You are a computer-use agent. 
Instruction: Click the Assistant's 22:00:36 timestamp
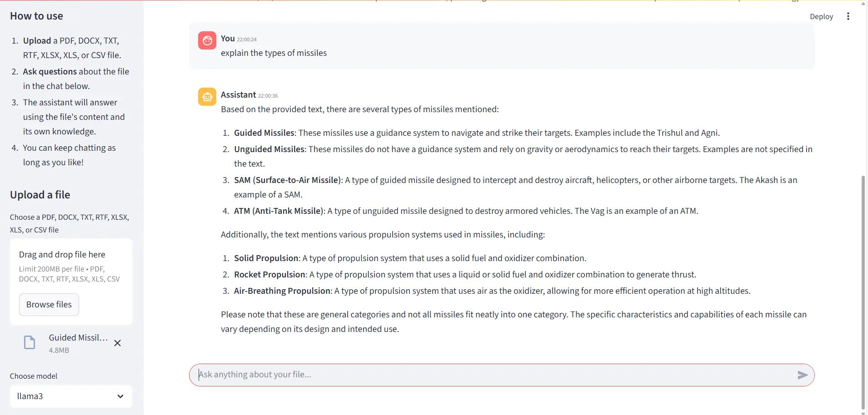(x=268, y=96)
